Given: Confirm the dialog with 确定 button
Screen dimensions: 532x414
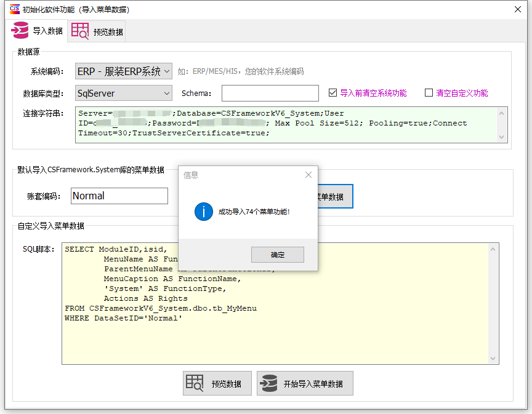Looking at the screenshot, I should click(x=278, y=255).
